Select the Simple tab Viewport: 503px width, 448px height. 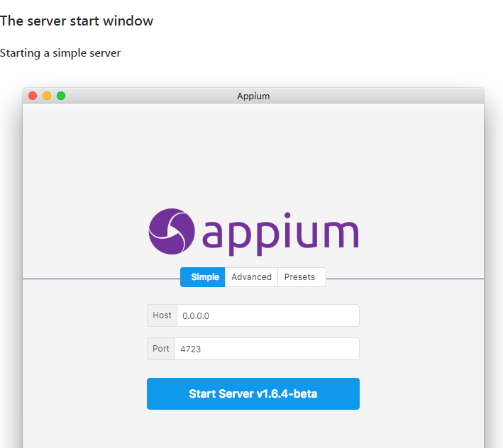[x=202, y=277]
